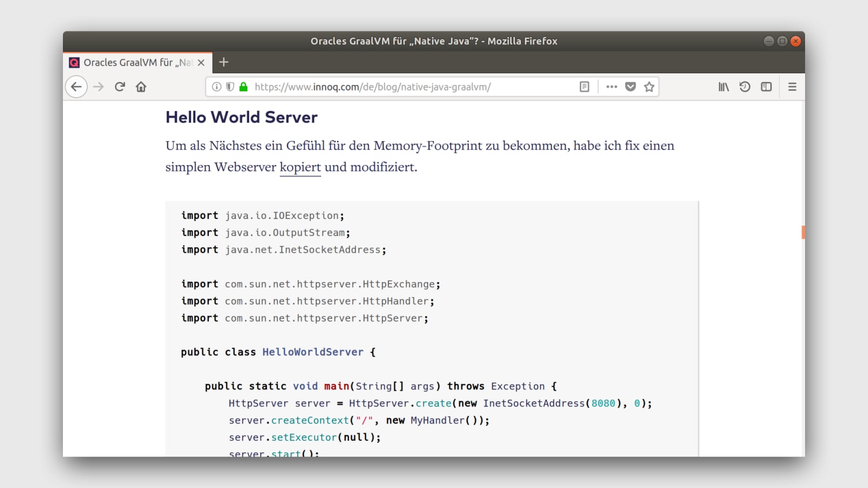Open a new tab with plus button
This screenshot has height=488, width=868.
point(224,62)
